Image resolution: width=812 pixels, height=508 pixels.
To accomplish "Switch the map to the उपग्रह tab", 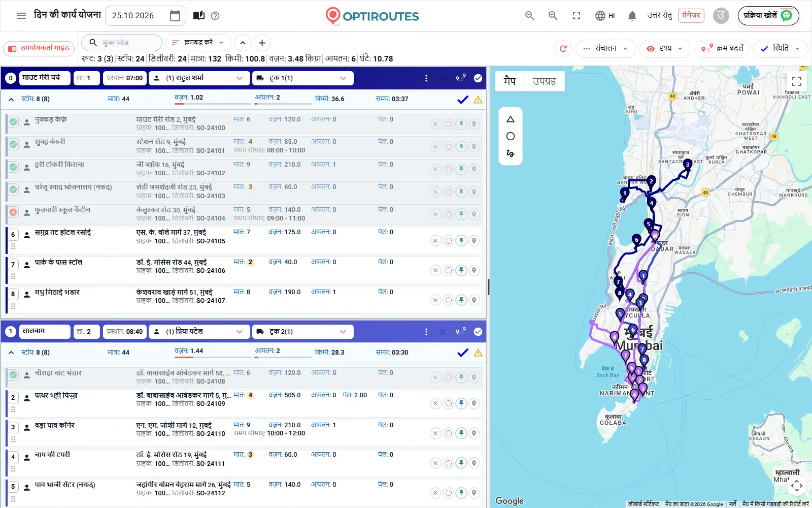I will (x=544, y=81).
